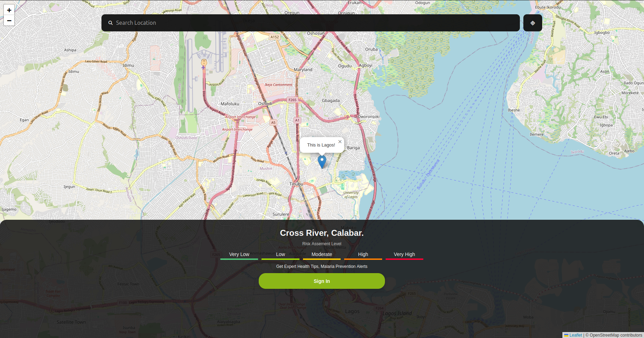
Task: Focus the Search Location input field
Action: [314, 23]
